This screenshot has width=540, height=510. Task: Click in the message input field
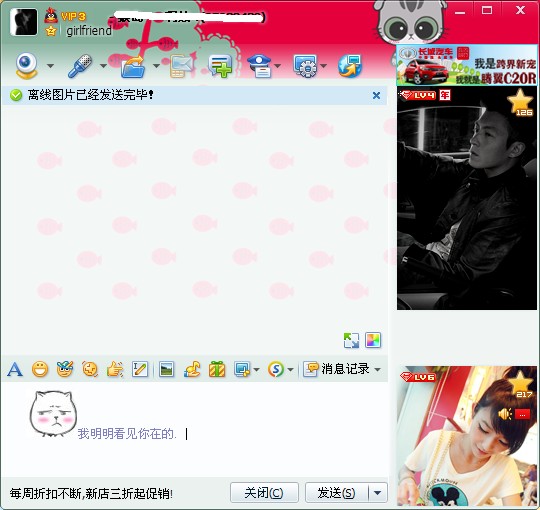(195, 429)
